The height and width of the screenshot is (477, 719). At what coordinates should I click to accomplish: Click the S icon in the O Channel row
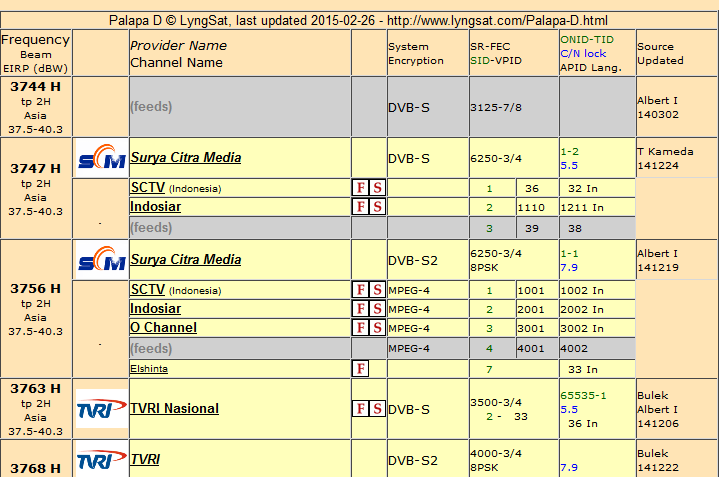(x=377, y=327)
